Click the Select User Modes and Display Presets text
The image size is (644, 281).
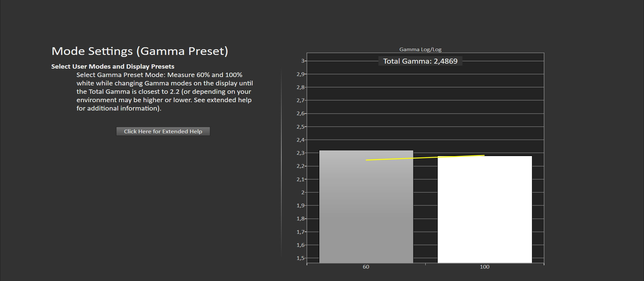coord(113,66)
